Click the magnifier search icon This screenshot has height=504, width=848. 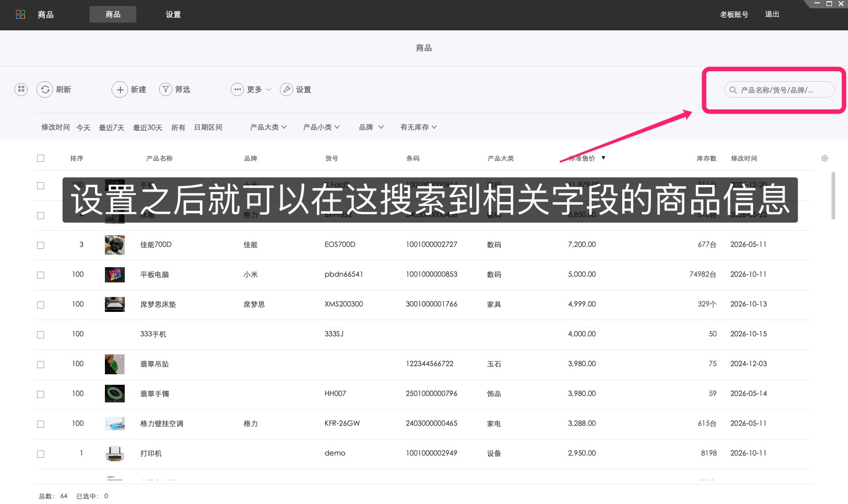pos(733,90)
